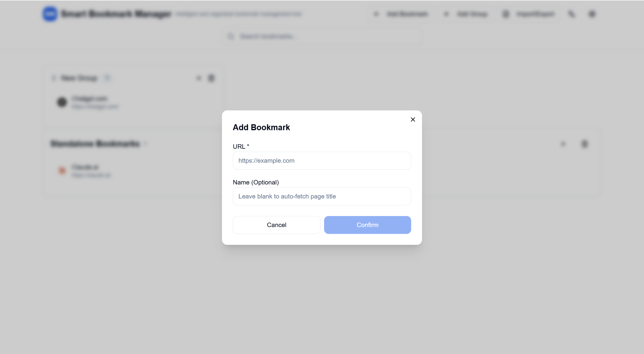The image size is (644, 354).
Task: Click the link tool icon in the header
Action: click(572, 14)
